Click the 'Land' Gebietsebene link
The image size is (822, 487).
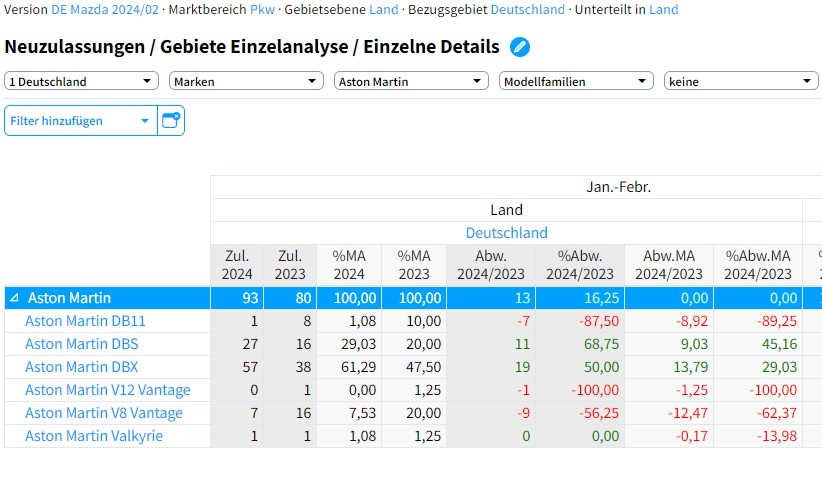tap(384, 9)
